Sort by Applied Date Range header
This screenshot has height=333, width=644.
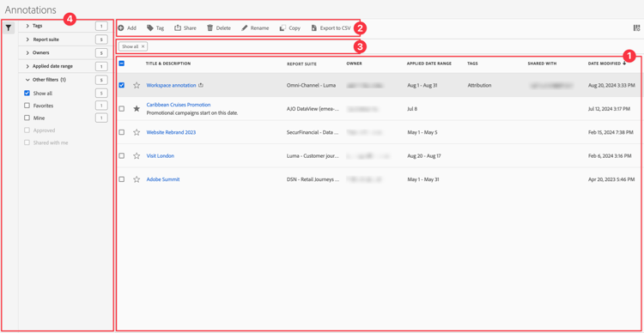[x=429, y=64]
